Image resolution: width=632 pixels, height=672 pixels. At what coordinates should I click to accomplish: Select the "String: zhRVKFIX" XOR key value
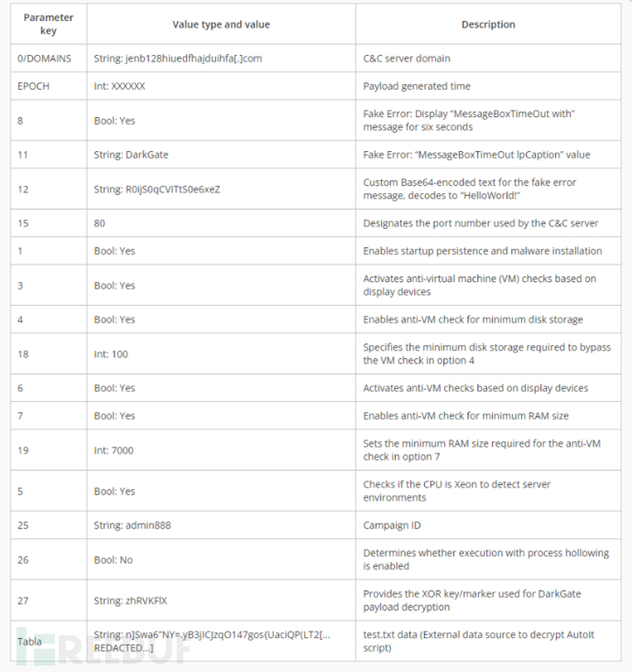130,601
